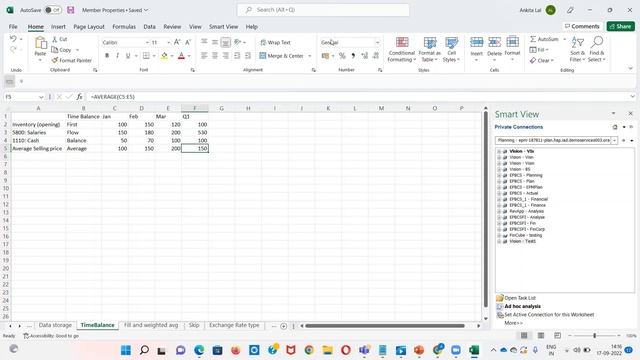Click the Windows Start button
The width and height of the screenshot is (640, 360).
pyautogui.click(x=126, y=350)
